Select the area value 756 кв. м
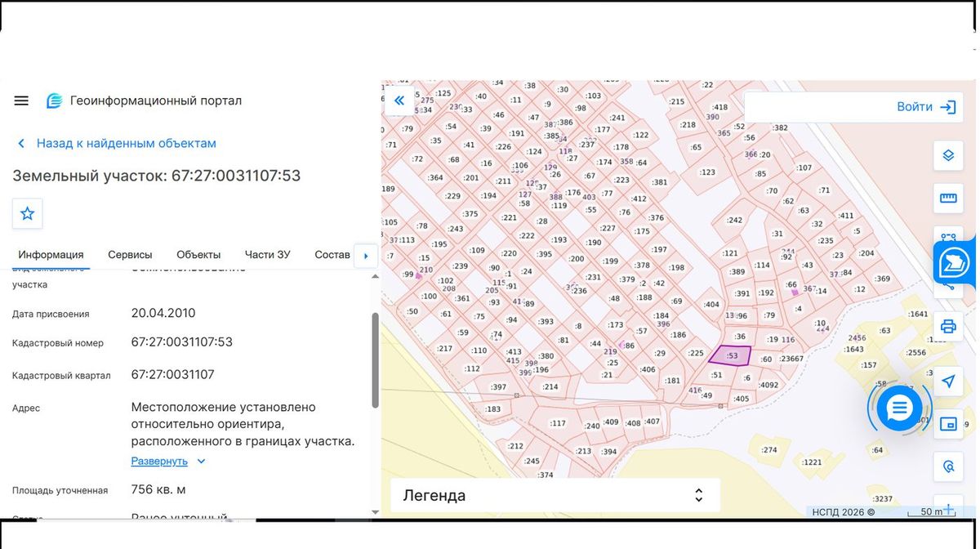 pyautogui.click(x=158, y=489)
